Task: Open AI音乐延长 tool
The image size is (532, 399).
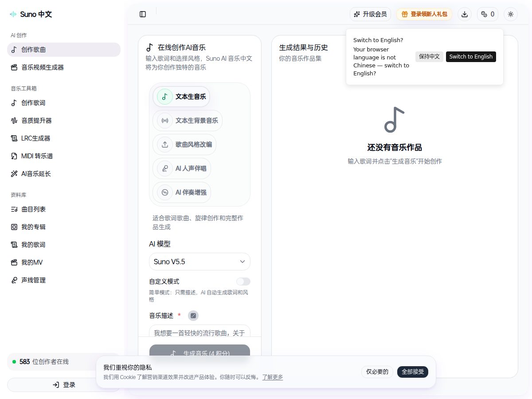Action: point(64,174)
